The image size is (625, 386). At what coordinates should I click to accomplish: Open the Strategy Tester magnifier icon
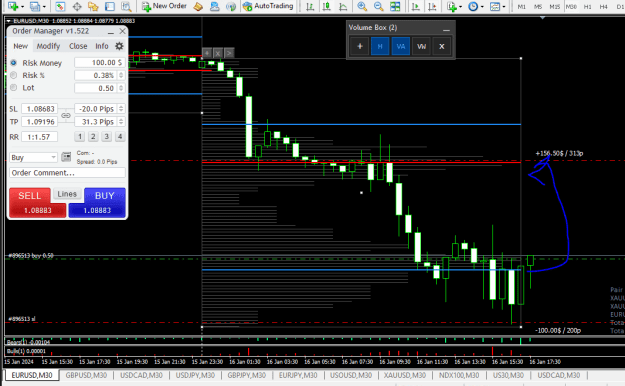click(x=126, y=6)
